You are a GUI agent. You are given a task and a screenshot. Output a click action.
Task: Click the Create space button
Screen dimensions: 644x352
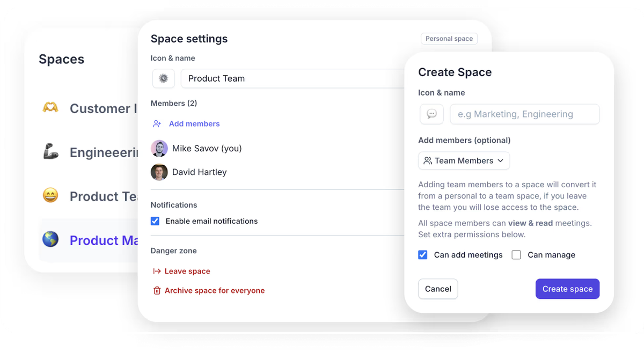pyautogui.click(x=567, y=289)
